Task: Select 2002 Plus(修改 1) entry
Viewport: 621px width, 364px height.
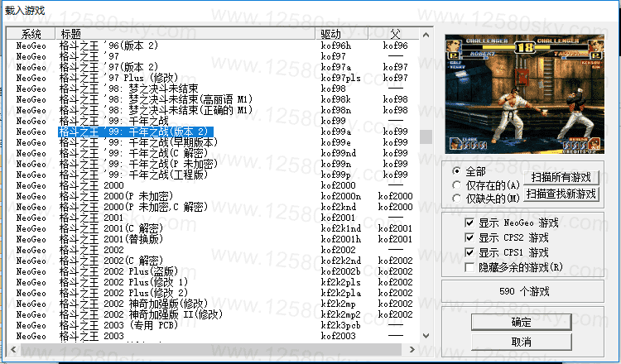Action: (x=212, y=282)
